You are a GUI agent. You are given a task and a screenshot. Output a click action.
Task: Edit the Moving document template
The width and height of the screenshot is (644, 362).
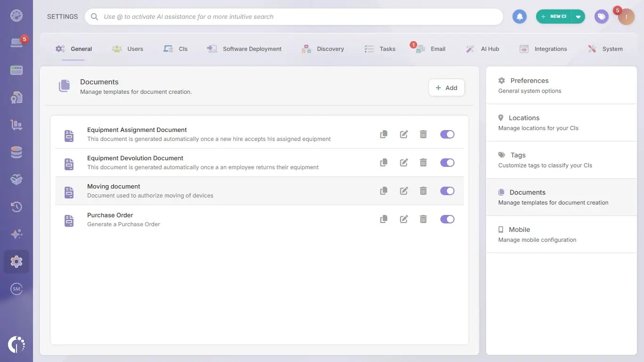tap(404, 191)
